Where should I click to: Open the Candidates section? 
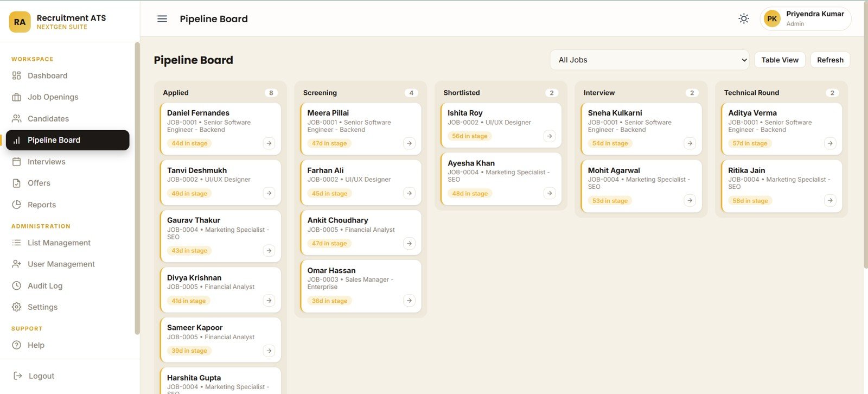tap(68, 118)
